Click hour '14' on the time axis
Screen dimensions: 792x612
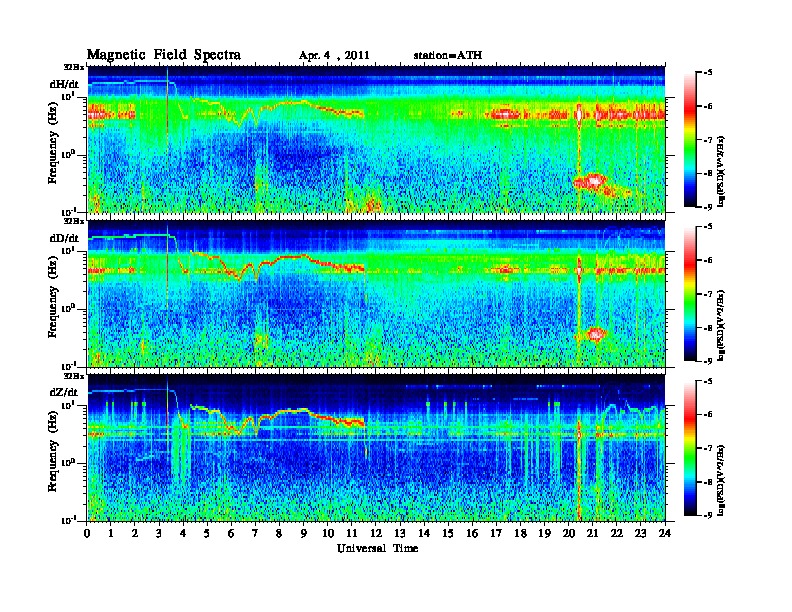[x=424, y=534]
